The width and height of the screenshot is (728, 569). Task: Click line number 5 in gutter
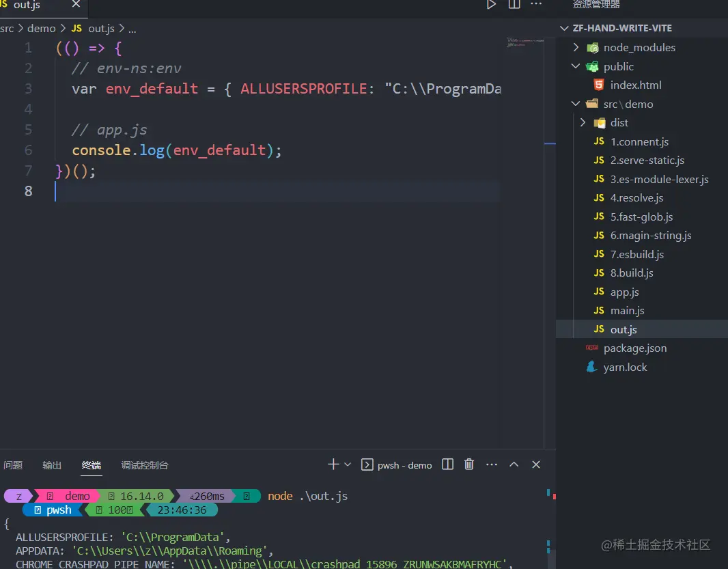pyautogui.click(x=28, y=130)
